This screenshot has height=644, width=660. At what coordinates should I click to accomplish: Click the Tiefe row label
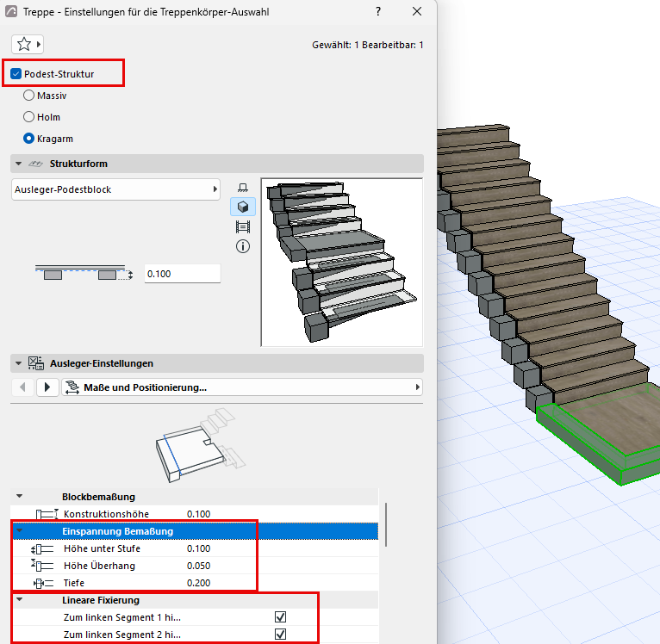point(74,583)
